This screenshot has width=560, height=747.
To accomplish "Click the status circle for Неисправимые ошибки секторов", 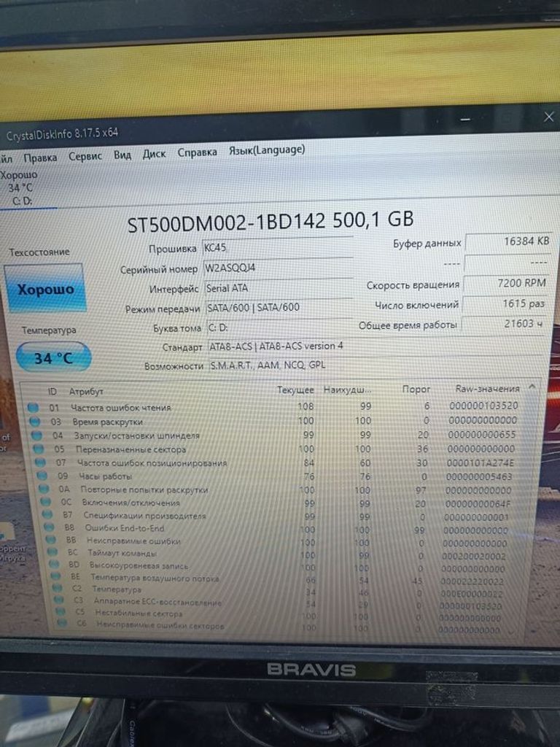I will pos(62,622).
